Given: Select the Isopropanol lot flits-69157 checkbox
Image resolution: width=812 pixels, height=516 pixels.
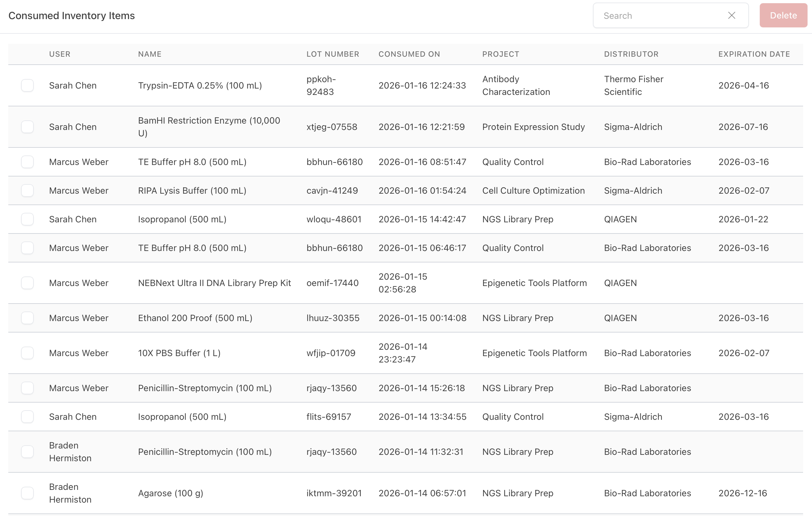Looking at the screenshot, I should pyautogui.click(x=27, y=417).
